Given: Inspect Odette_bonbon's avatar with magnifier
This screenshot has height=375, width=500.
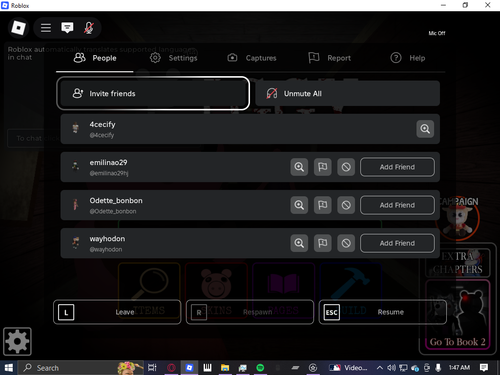Looking at the screenshot, I should 299,205.
